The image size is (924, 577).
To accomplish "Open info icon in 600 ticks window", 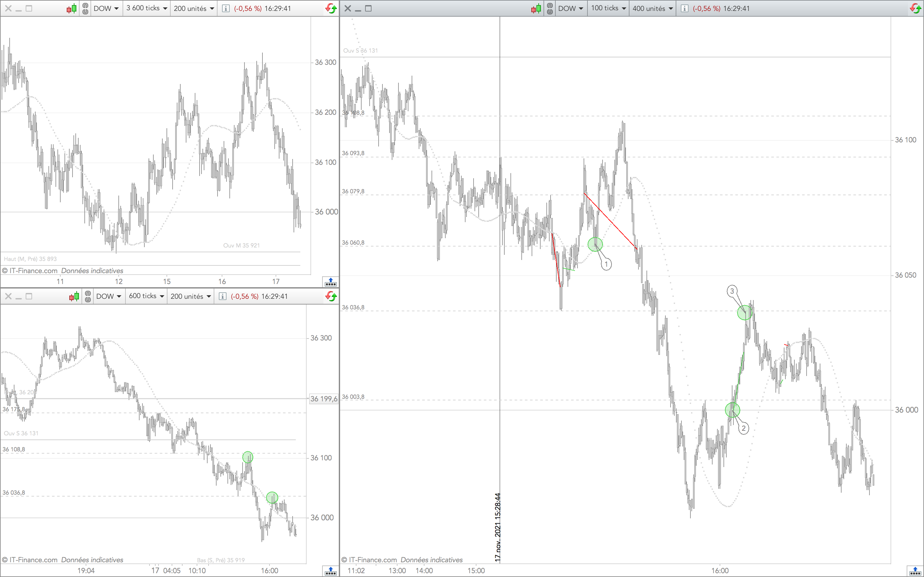I will pyautogui.click(x=223, y=296).
